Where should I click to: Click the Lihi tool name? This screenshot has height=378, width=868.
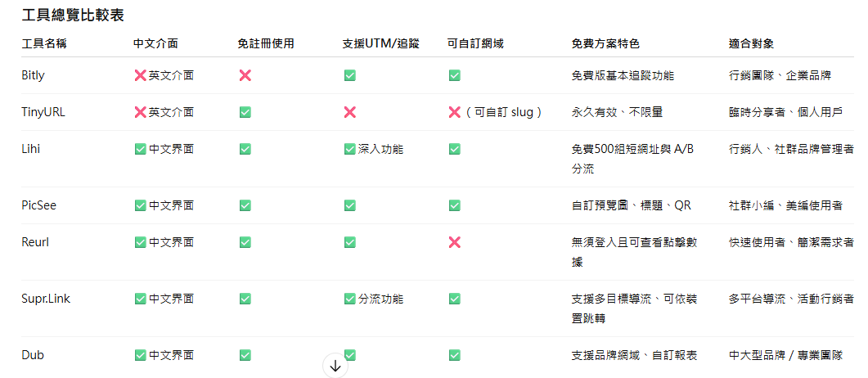pyautogui.click(x=30, y=149)
